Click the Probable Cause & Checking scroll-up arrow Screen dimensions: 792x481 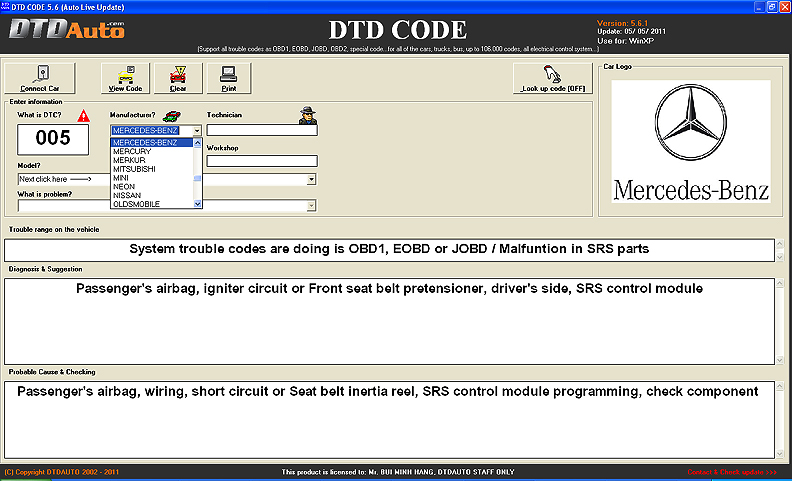(779, 386)
